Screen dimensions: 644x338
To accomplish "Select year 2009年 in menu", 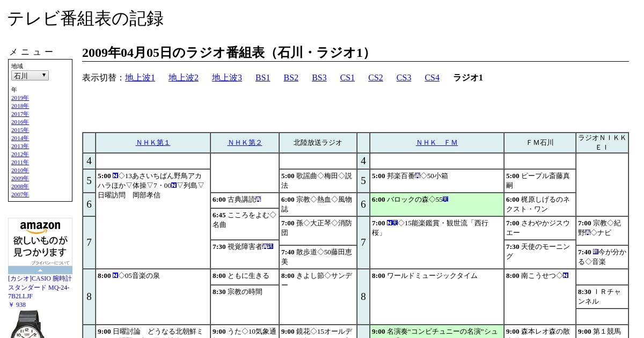I will coord(20,178).
